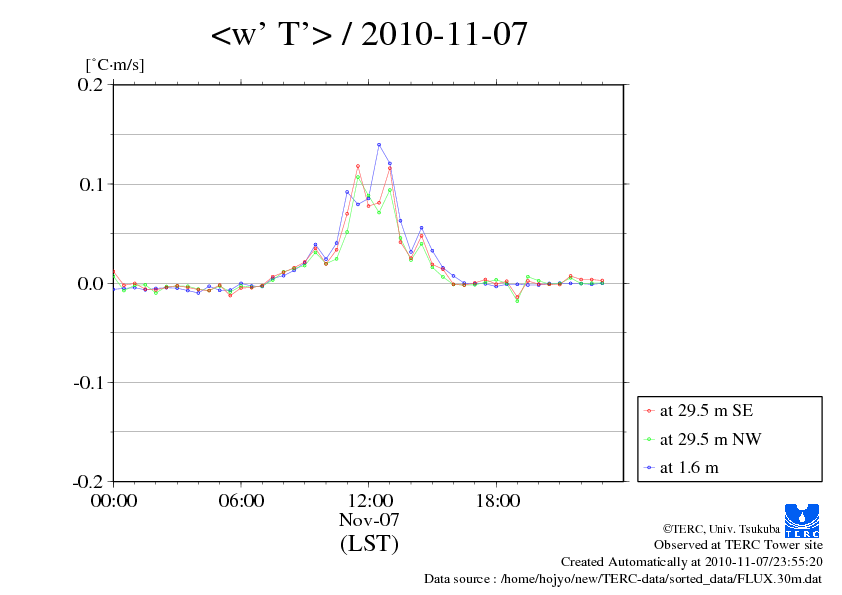Click the "Observed at TERC Tower site" text
The width and height of the screenshot is (842, 595).
point(738,545)
